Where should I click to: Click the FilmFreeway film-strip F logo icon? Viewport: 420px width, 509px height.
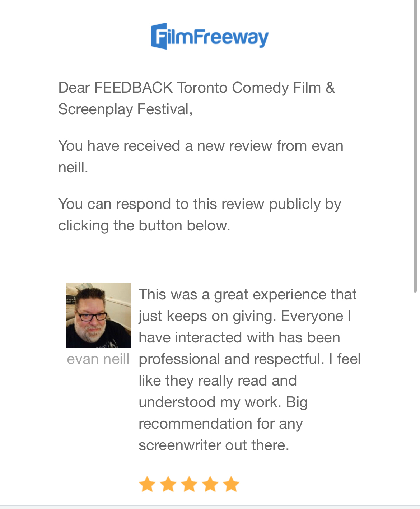tap(159, 36)
